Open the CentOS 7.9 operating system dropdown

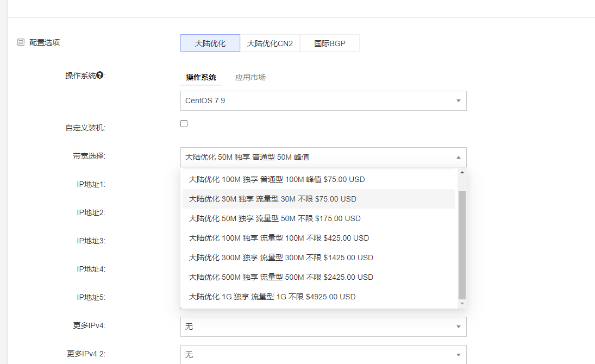coord(323,101)
